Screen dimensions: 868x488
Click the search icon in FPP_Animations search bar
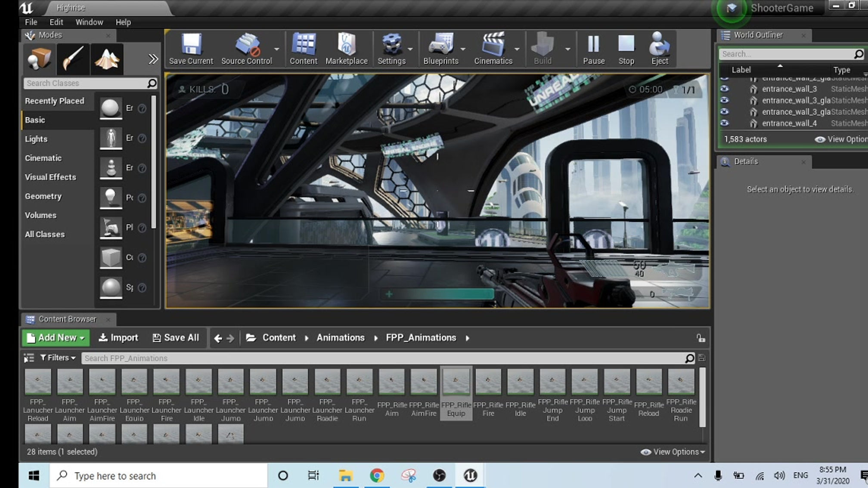689,358
